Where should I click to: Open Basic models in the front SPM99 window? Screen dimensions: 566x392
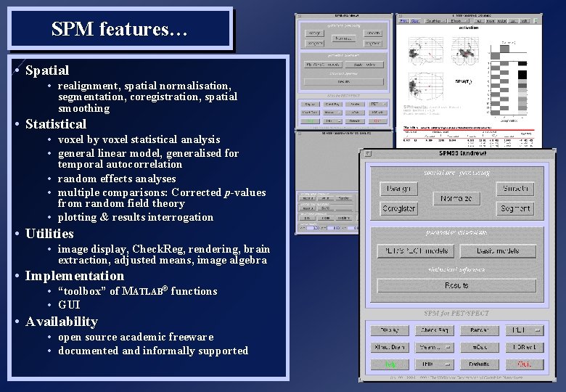498,251
